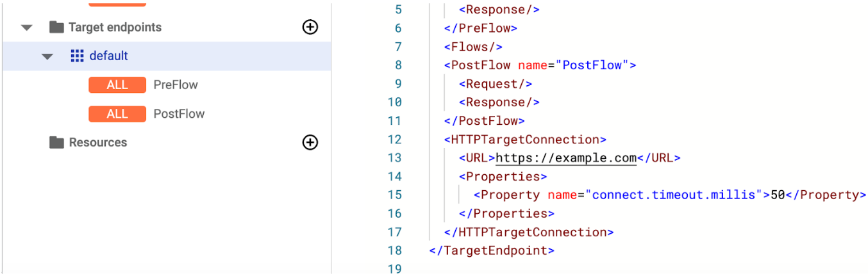Click the ALL badge beside PostFlow
Screen dimensions: 868x276
pos(117,114)
